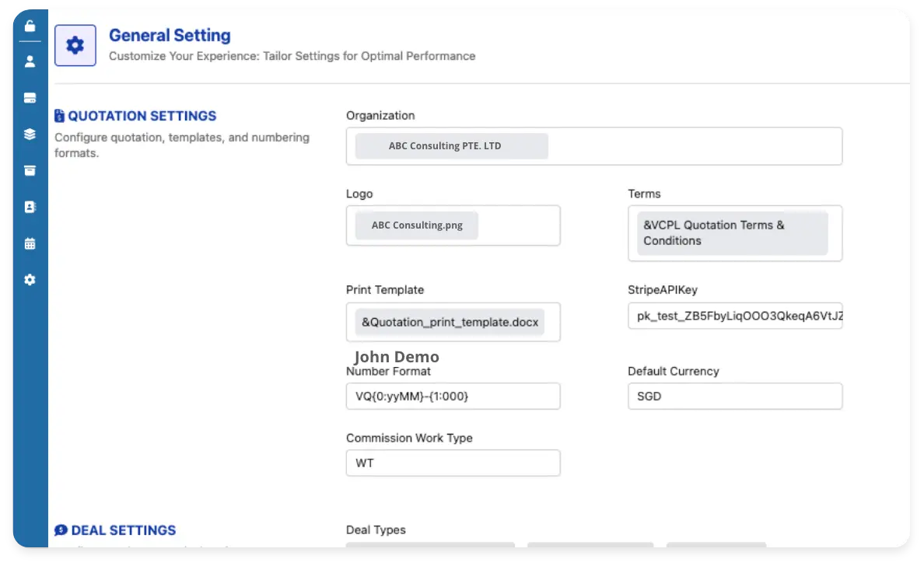Click the unlock icon atop the sidebar

point(30,26)
